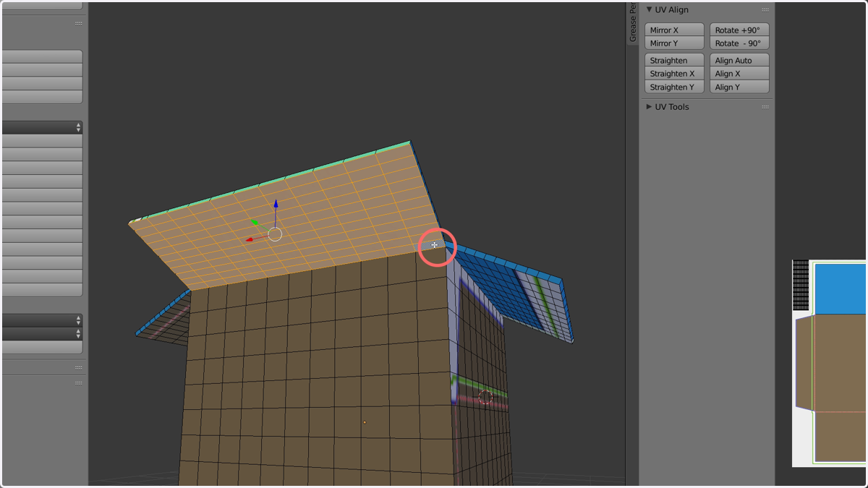Image resolution: width=868 pixels, height=488 pixels.
Task: Click the orange origin dot on box front
Action: click(365, 422)
